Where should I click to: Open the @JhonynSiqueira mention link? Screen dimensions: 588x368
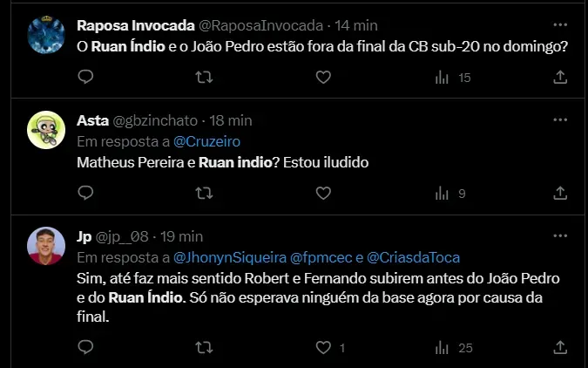[x=229, y=257]
